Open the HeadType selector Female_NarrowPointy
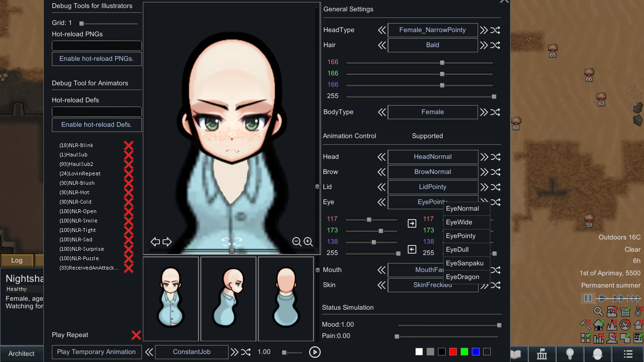 pyautogui.click(x=433, y=30)
